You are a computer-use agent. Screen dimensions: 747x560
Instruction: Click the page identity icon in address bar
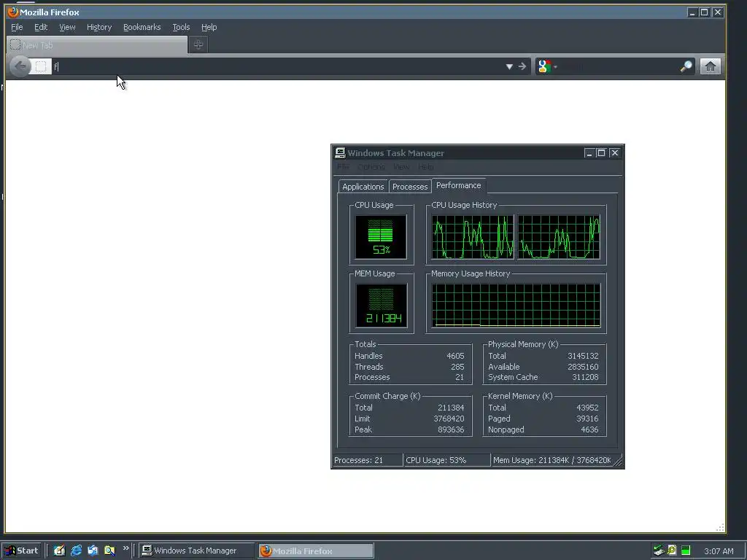pos(41,66)
